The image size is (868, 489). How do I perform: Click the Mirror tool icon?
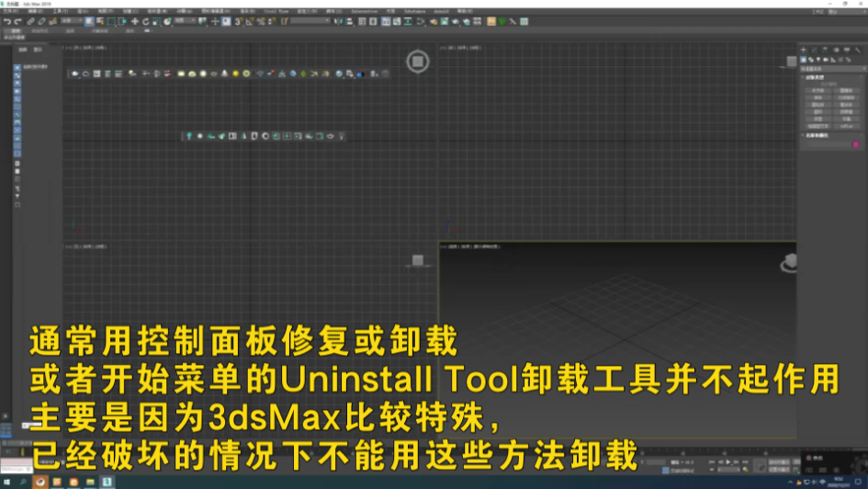(337, 21)
